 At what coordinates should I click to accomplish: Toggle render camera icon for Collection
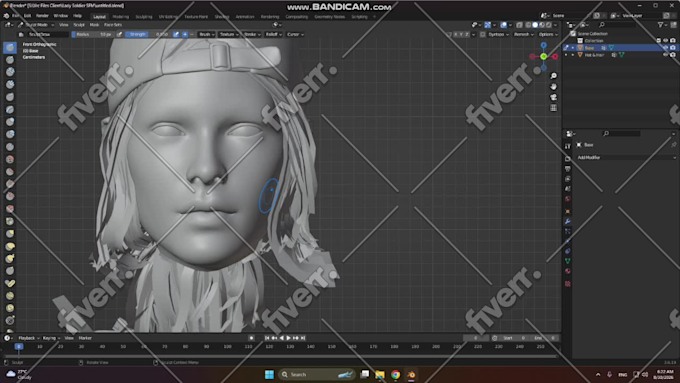[673, 40]
